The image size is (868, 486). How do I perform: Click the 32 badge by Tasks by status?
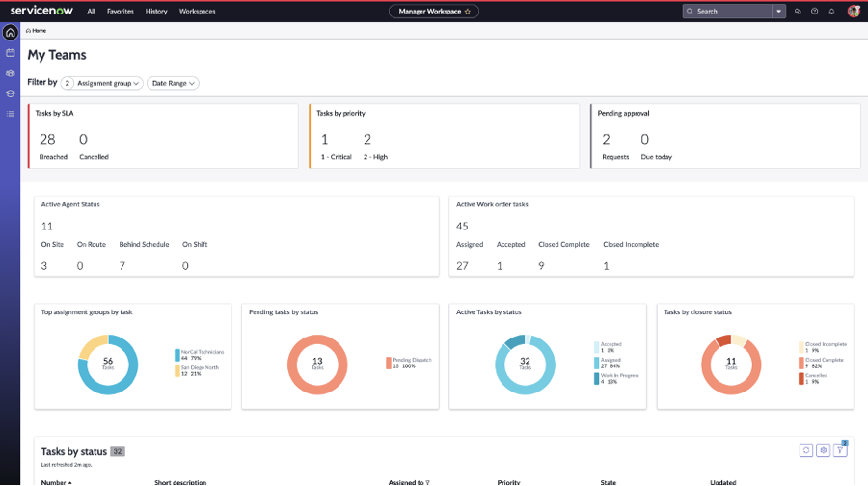pos(118,451)
